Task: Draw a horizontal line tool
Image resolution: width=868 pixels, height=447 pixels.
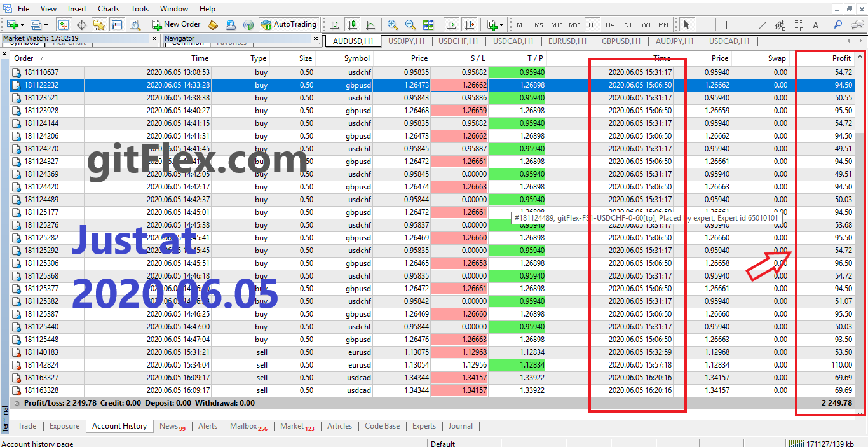Action: point(745,25)
